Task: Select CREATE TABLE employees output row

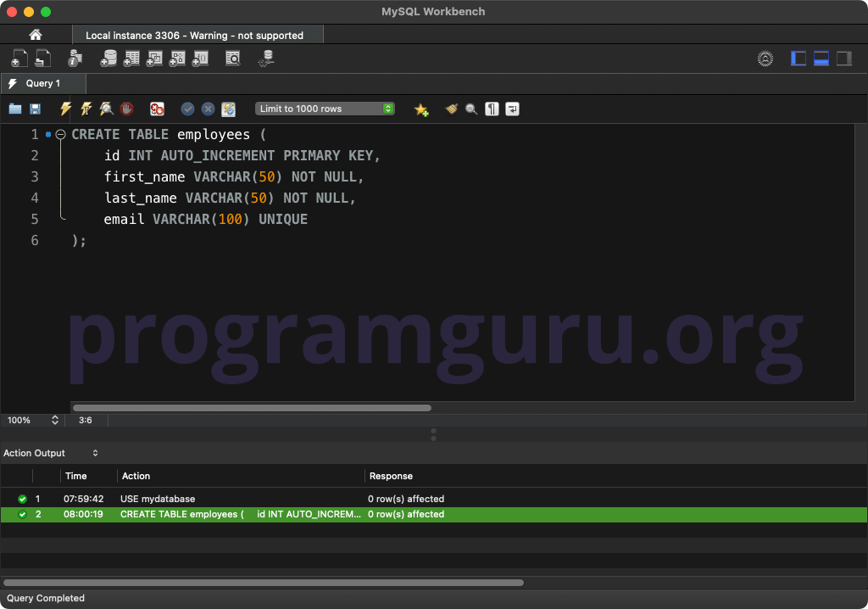Action: tap(434, 514)
